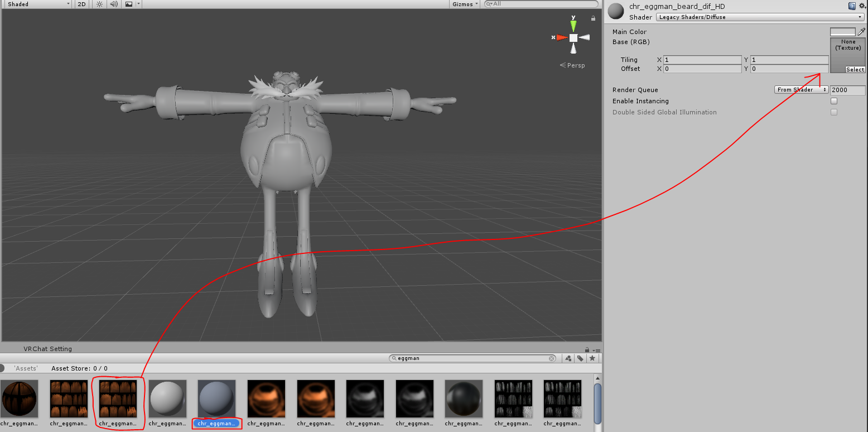Click the None (Texture) slot

click(848, 55)
